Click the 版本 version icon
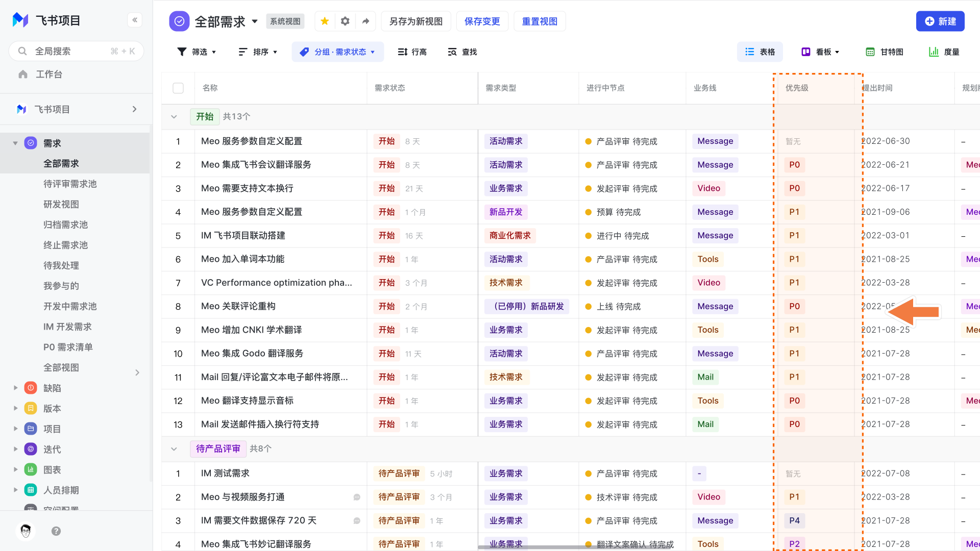 click(x=31, y=409)
